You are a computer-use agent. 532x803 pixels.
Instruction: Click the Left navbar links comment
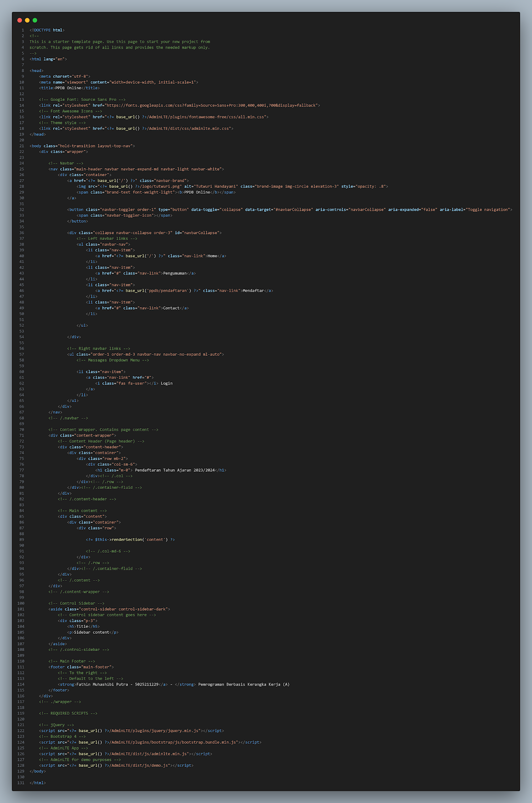107,238
